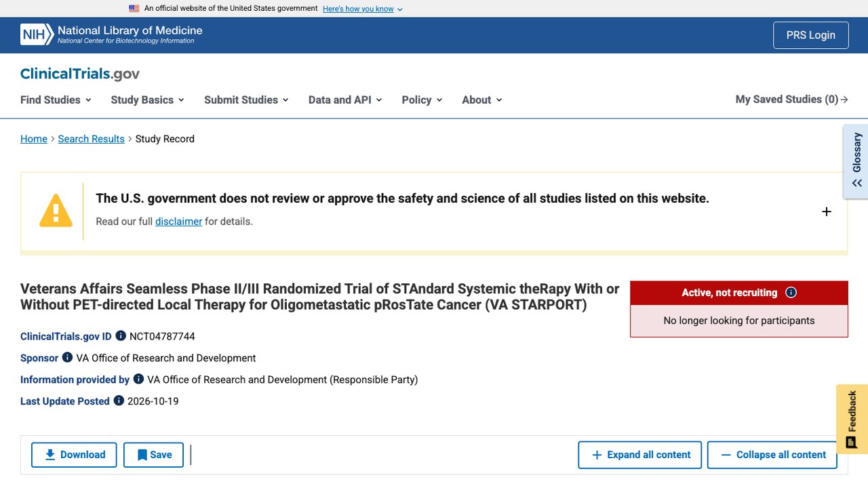The width and height of the screenshot is (868, 488).
Task: Click the info icon next to Last Update Posted
Action: (x=119, y=401)
